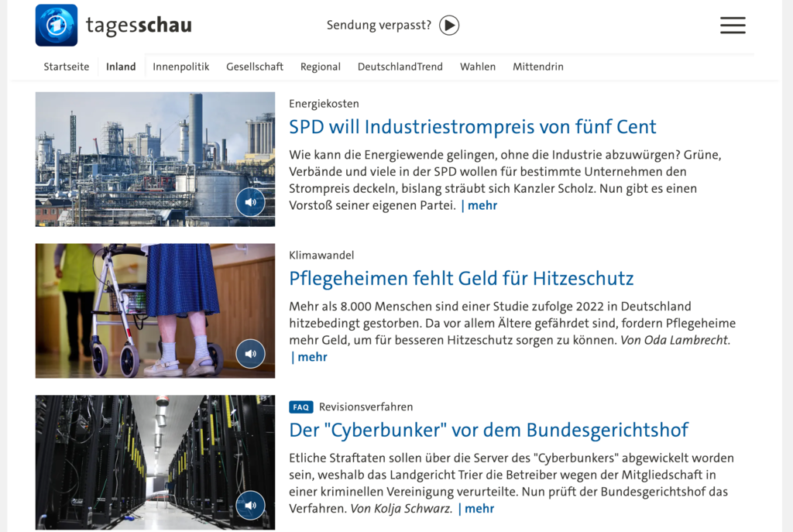Toggle audio on the Pflegeheim article image
The width and height of the screenshot is (793, 532).
[x=250, y=354]
